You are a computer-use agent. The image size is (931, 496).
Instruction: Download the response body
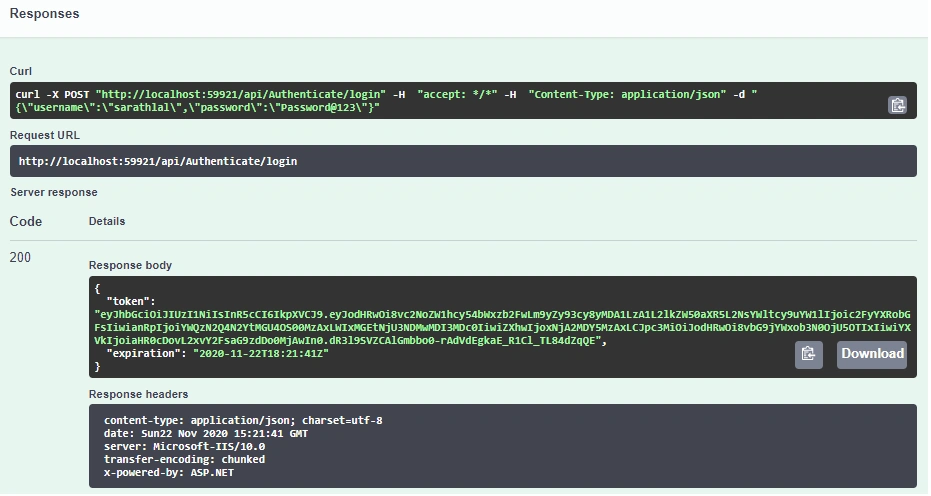[872, 355]
